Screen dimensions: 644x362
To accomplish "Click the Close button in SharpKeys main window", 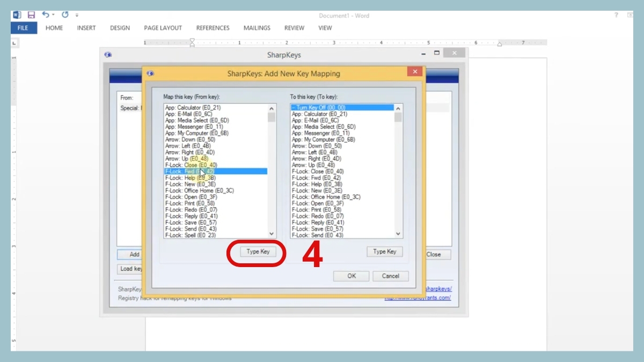I will 438,255.
